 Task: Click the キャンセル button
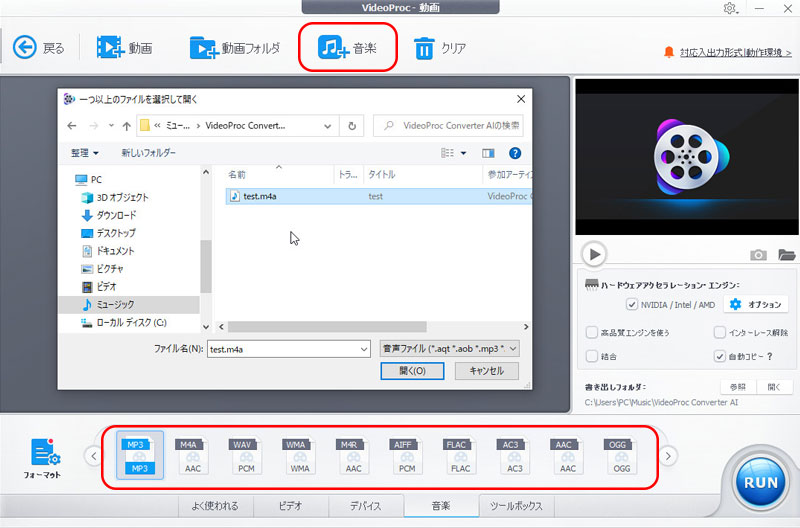(x=487, y=371)
